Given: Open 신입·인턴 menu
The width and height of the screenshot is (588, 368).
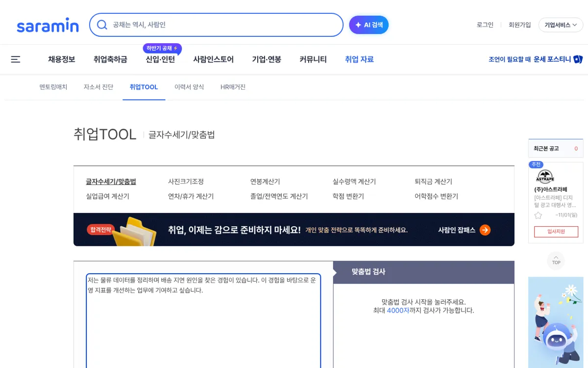Looking at the screenshot, I should tap(160, 59).
